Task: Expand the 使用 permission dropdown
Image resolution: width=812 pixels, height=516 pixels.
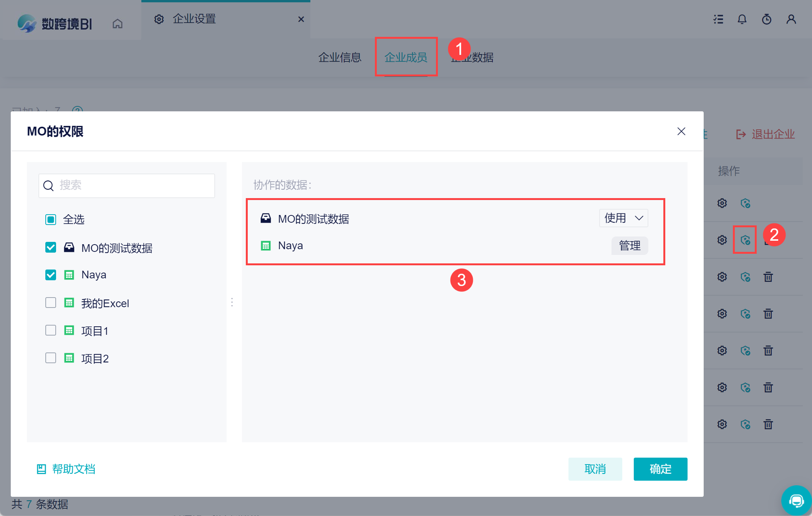Action: (624, 218)
